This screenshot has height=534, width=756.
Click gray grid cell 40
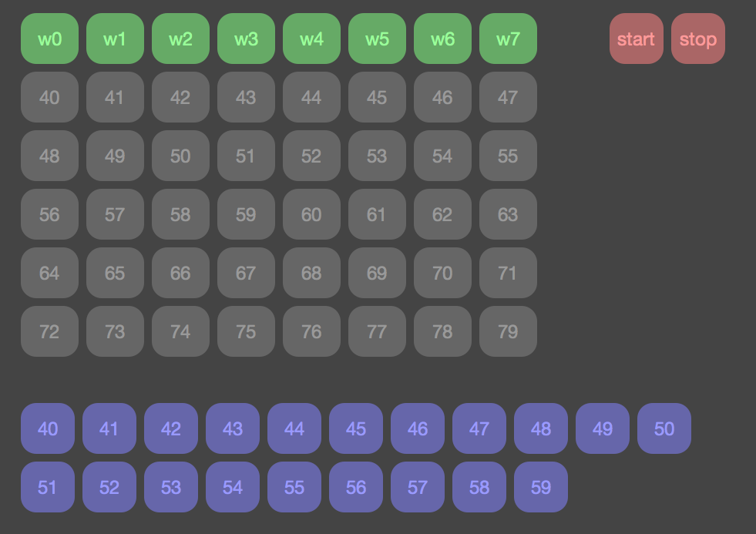pyautogui.click(x=49, y=97)
